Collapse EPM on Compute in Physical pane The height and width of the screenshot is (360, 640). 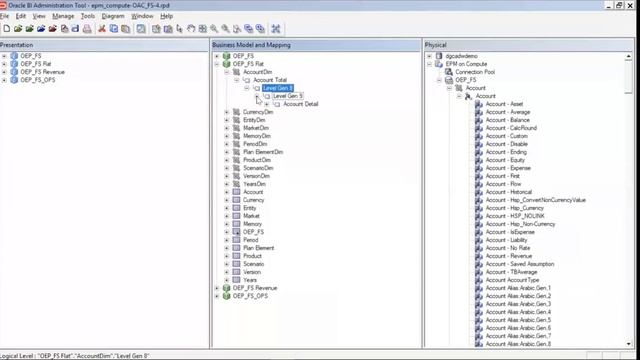[429, 64]
